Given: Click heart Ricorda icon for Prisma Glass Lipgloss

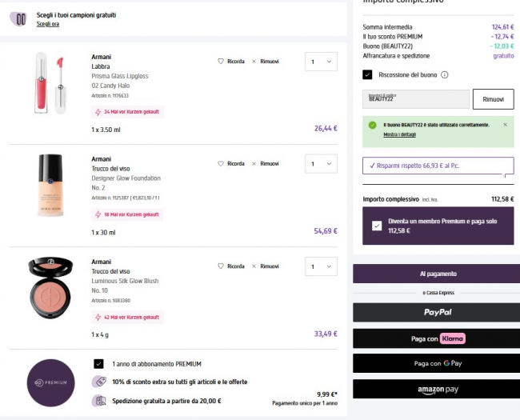Looking at the screenshot, I should (x=221, y=61).
